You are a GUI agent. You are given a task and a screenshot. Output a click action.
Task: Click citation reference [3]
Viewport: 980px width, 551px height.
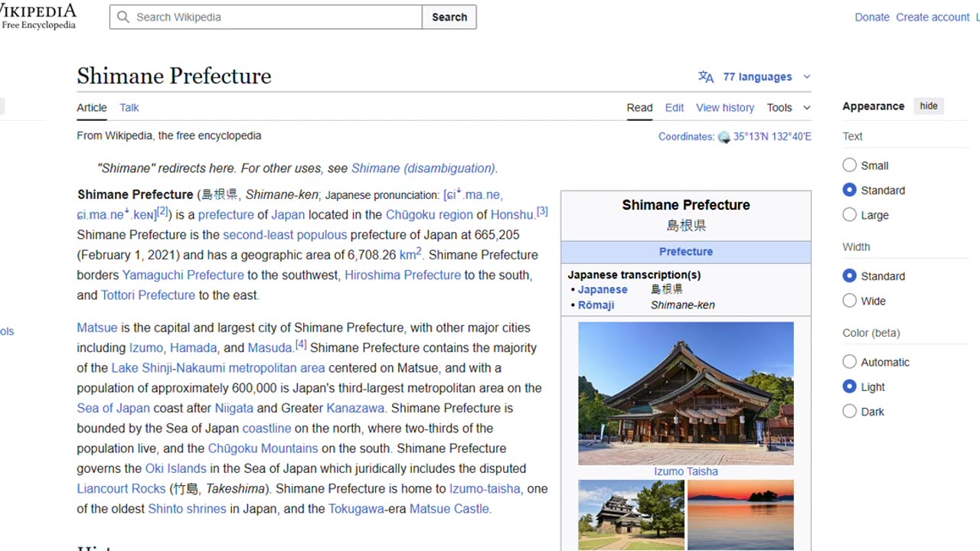point(542,211)
